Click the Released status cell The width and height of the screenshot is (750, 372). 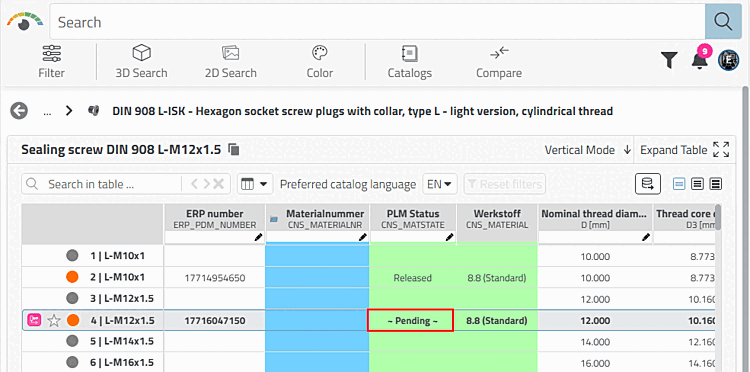[x=412, y=277]
